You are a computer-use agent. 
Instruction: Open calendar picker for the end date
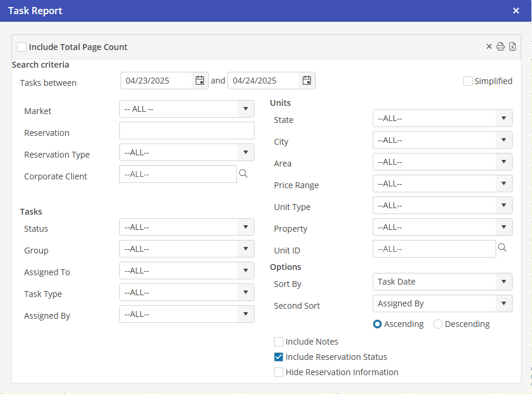click(x=307, y=81)
